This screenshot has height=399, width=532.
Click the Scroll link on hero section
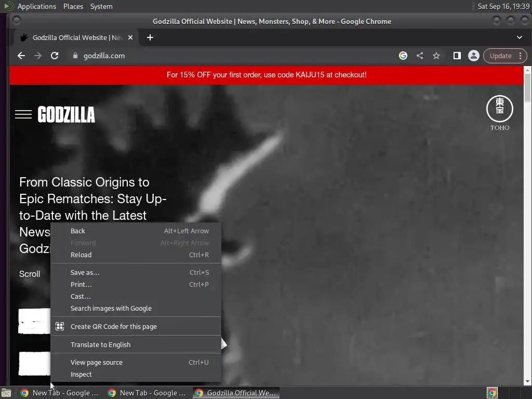30,274
